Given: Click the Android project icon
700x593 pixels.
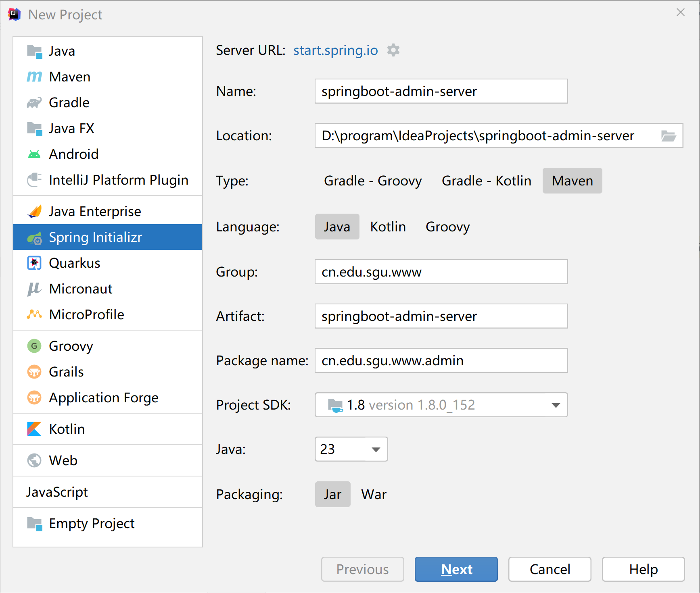Looking at the screenshot, I should click(34, 154).
